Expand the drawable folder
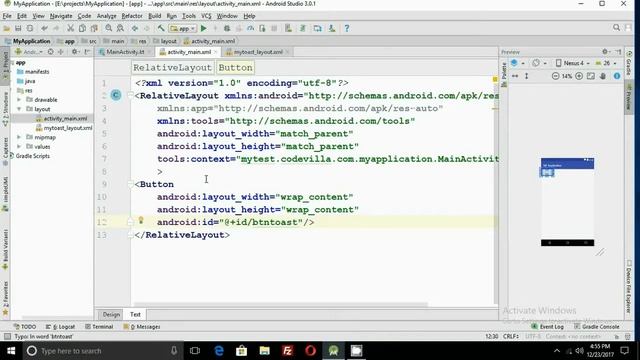640x360 pixels. (x=19, y=100)
